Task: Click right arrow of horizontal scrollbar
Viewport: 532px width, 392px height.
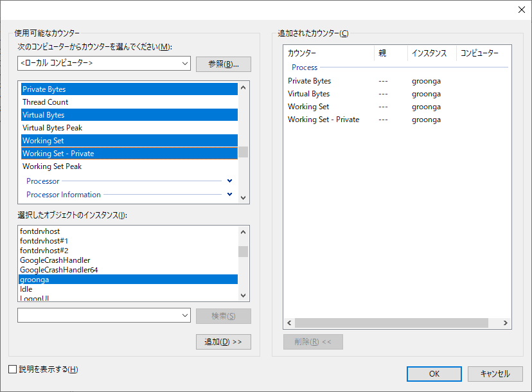Action: pos(506,323)
